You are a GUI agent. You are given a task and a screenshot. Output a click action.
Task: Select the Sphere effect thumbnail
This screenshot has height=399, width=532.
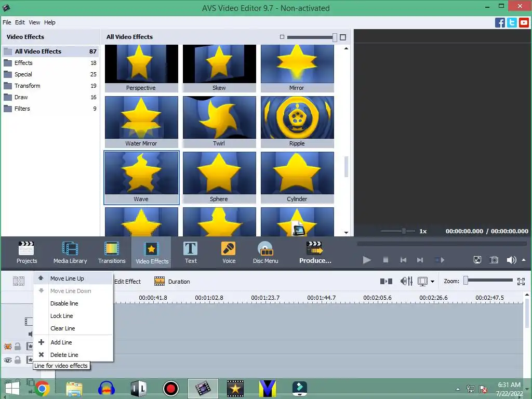coord(219,178)
